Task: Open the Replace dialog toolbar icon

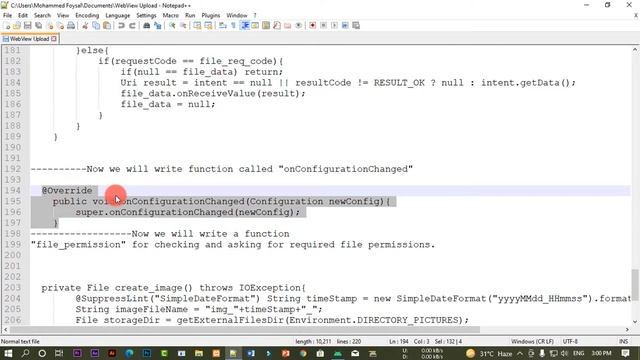Action: [x=158, y=25]
